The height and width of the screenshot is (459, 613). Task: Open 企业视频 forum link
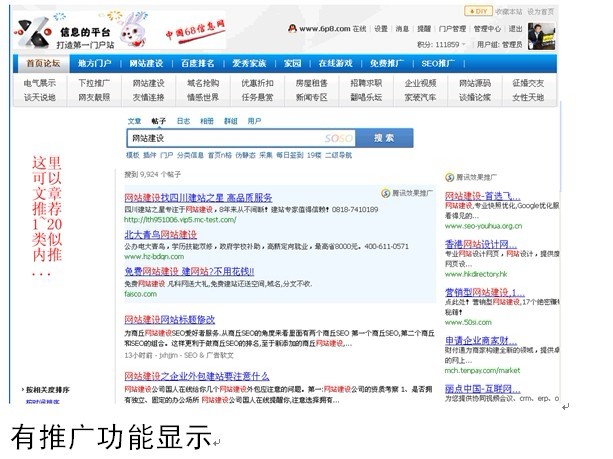[x=420, y=83]
